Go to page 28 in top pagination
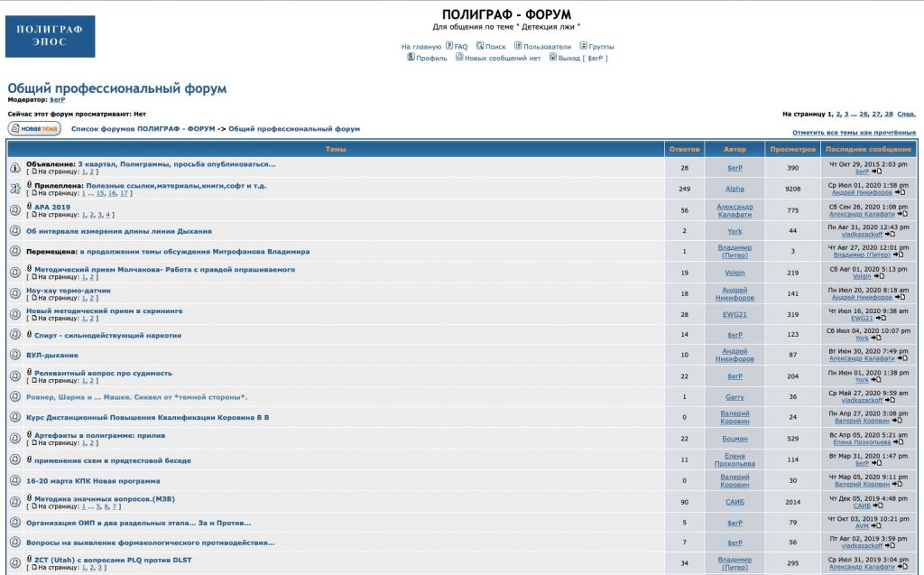Screen dimensions: 924x575 click(x=889, y=114)
